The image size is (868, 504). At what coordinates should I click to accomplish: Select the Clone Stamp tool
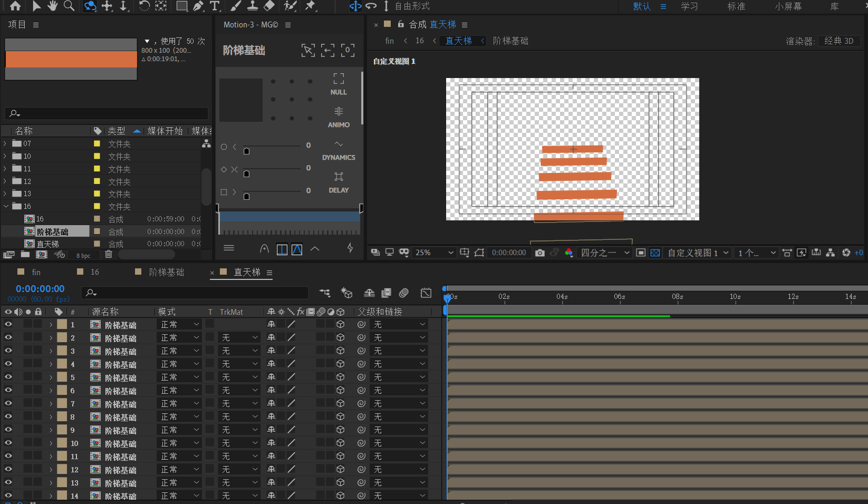(x=253, y=6)
